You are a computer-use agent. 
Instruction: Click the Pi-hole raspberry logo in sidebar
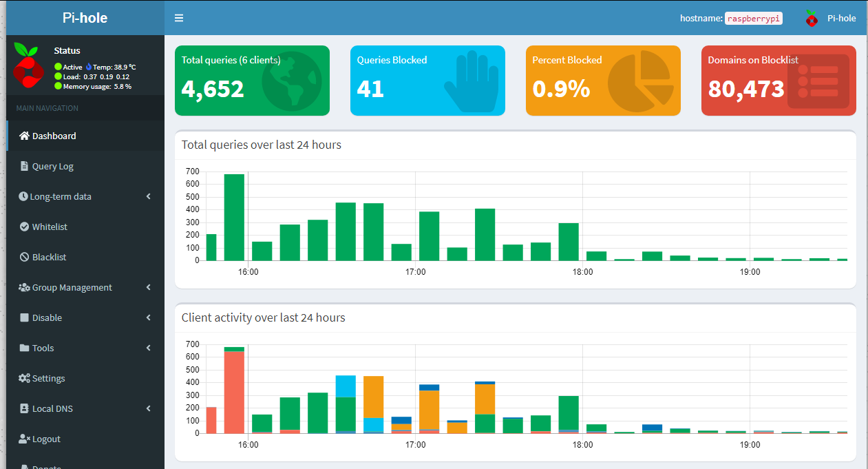28,65
